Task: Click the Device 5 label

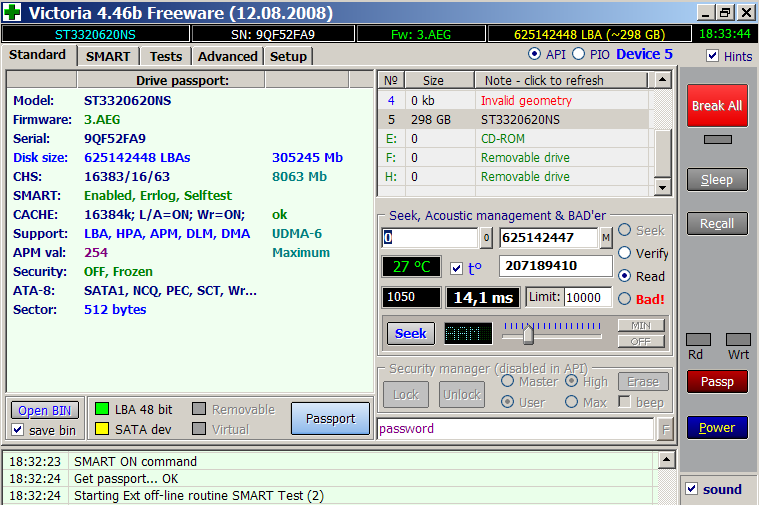Action: click(644, 54)
